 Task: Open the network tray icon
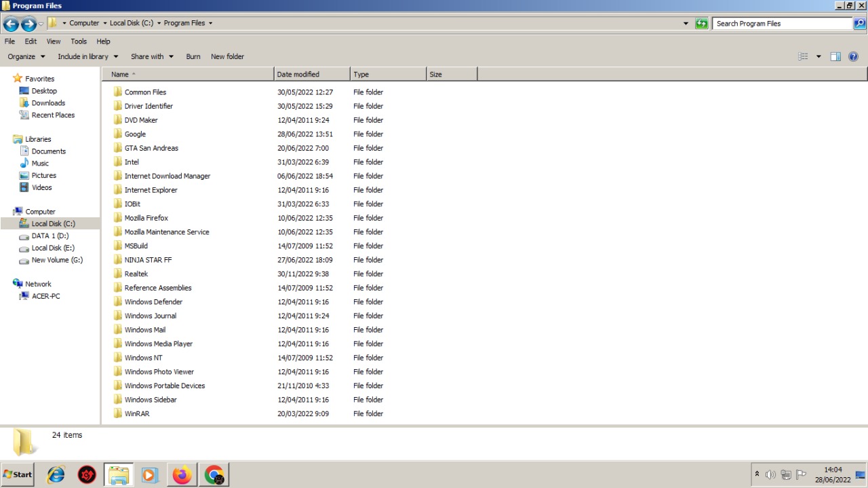point(786,475)
